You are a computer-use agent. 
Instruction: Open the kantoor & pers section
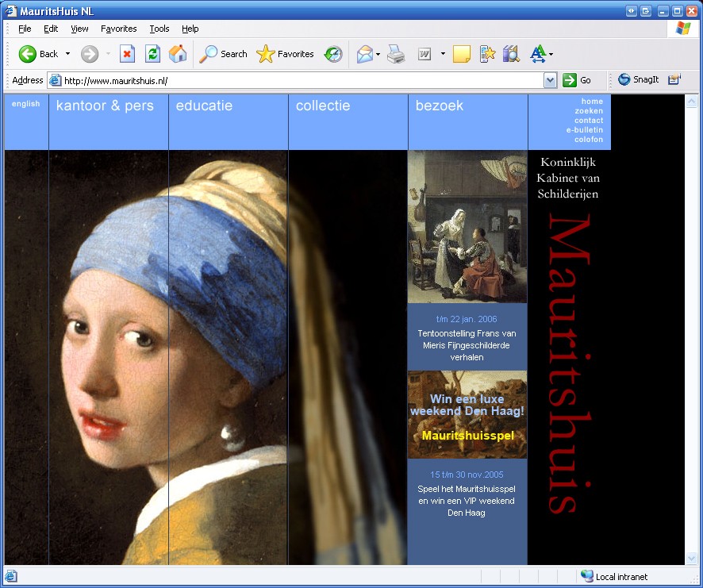(105, 106)
